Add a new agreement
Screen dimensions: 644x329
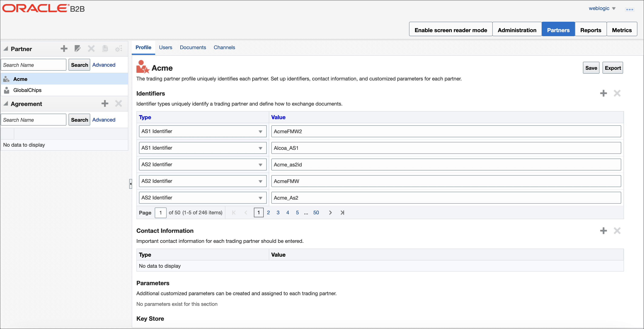point(105,103)
